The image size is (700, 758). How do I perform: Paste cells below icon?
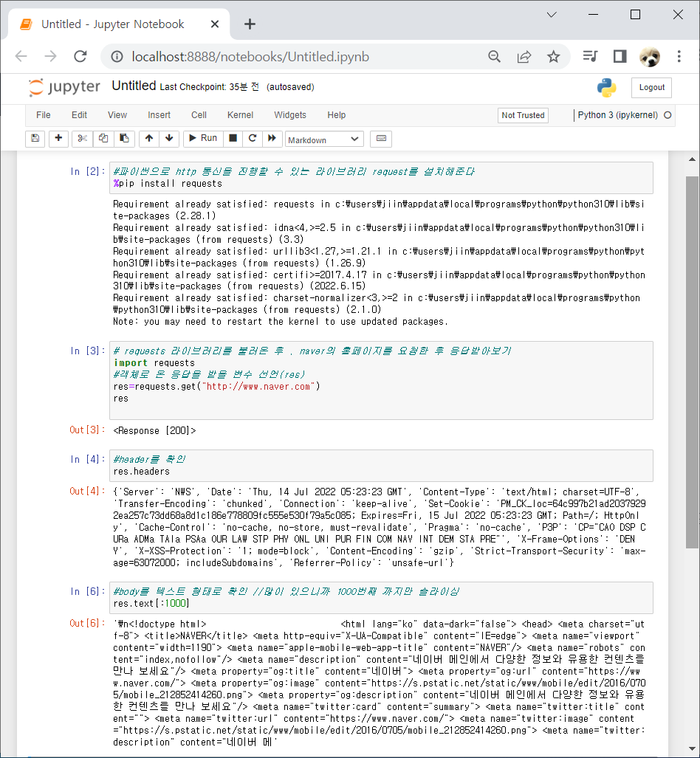(124, 139)
